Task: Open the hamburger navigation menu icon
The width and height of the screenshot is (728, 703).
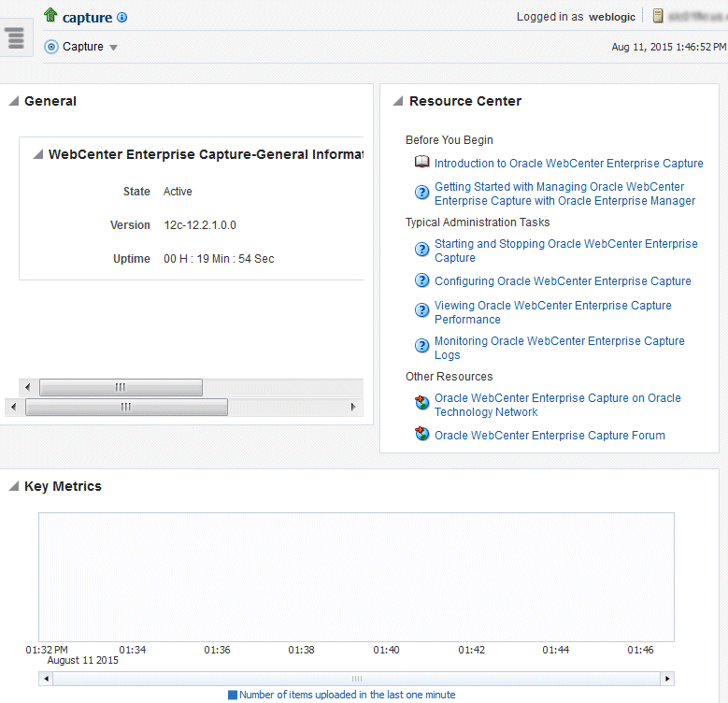Action: pyautogui.click(x=16, y=37)
